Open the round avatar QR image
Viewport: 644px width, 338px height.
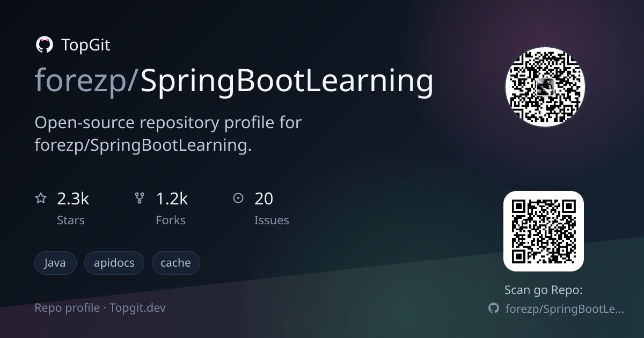(x=545, y=86)
